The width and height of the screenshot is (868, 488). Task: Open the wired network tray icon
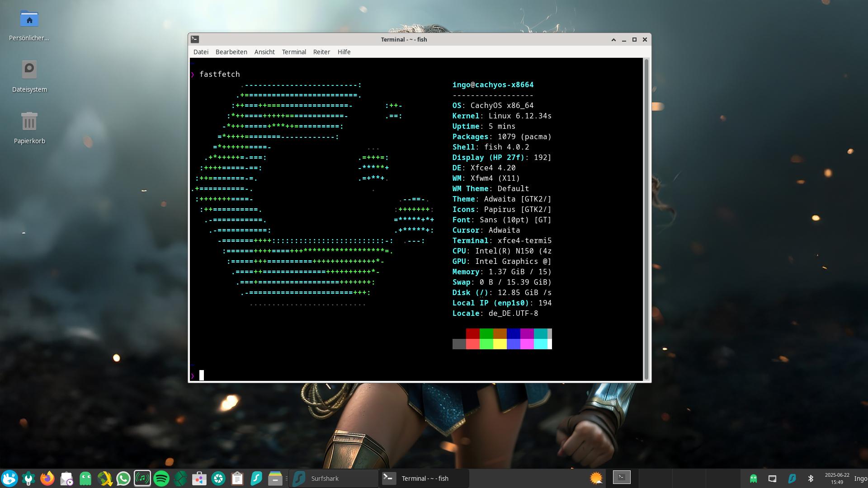(x=772, y=478)
